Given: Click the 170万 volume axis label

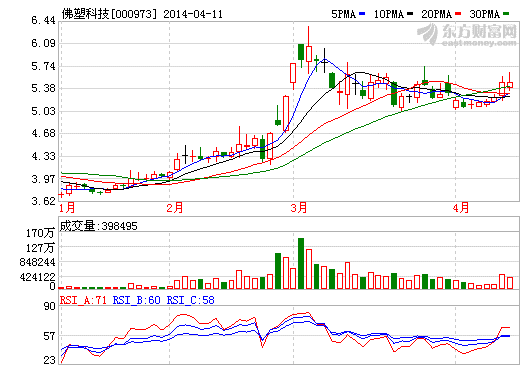Looking at the screenshot, I should tap(40, 233).
